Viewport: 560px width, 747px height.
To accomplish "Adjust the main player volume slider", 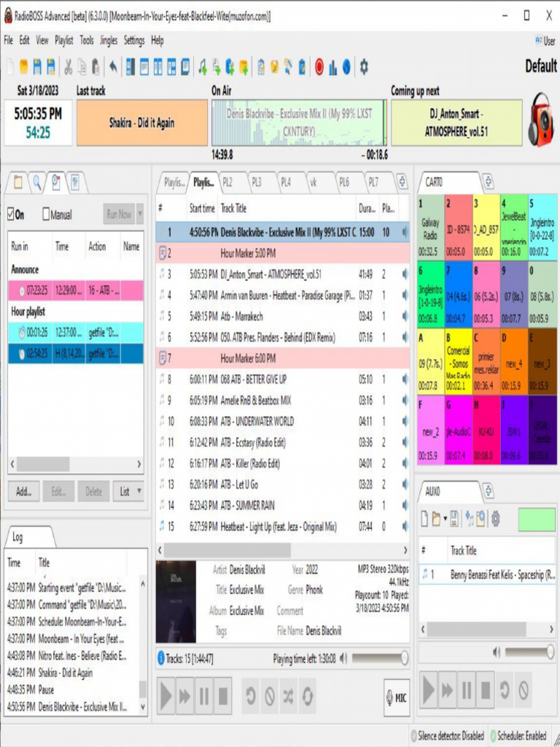I will coord(378,659).
